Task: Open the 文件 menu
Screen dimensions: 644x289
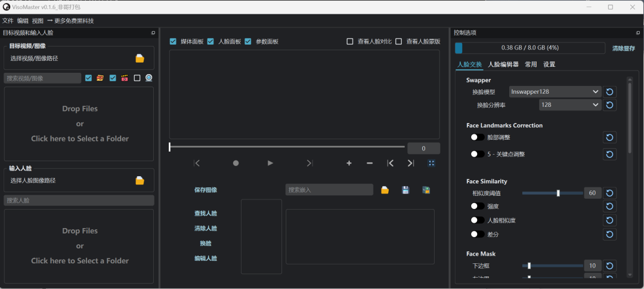Action: [x=8, y=21]
